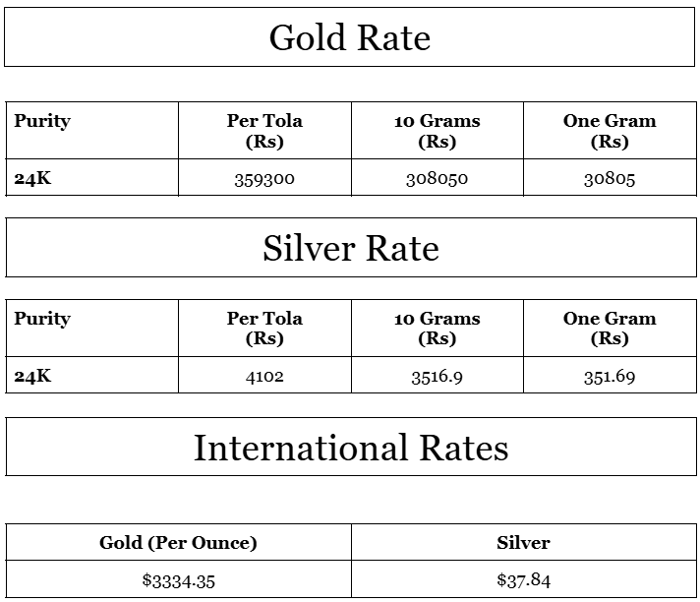Click the Silver Rate heading
The height and width of the screenshot is (602, 700).
pos(351,248)
